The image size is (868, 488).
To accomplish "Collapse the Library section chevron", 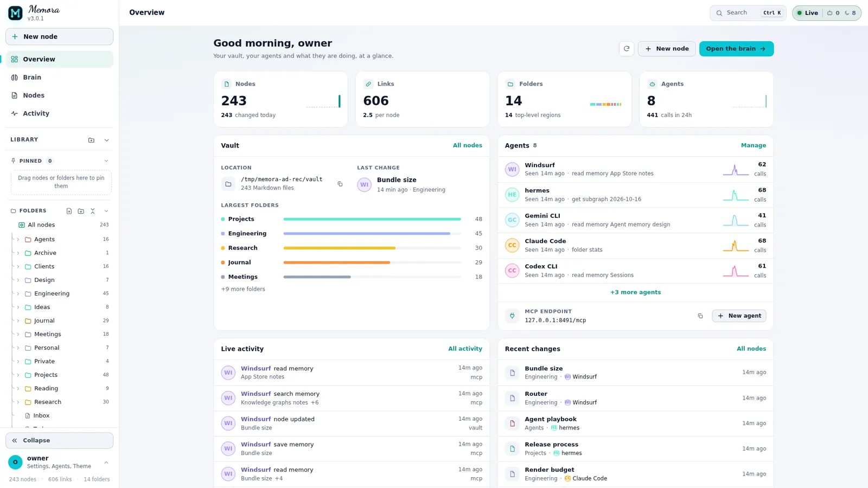I will (106, 140).
